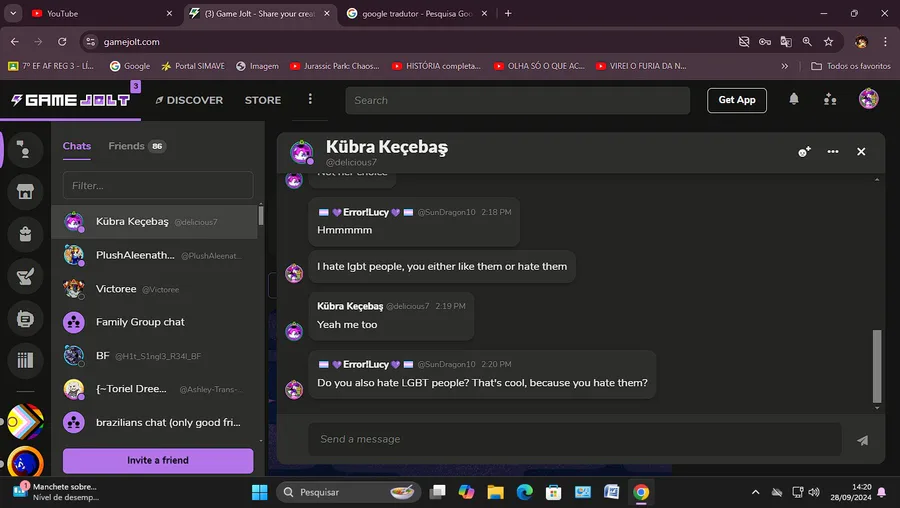Open the friend requests icon
Image resolution: width=900 pixels, height=508 pixels.
coord(830,99)
